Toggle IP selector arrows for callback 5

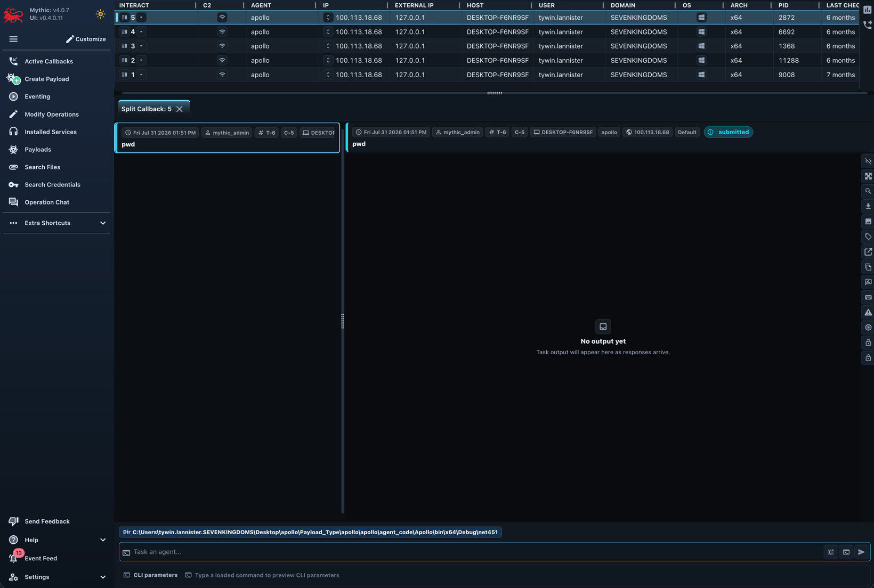click(x=328, y=18)
